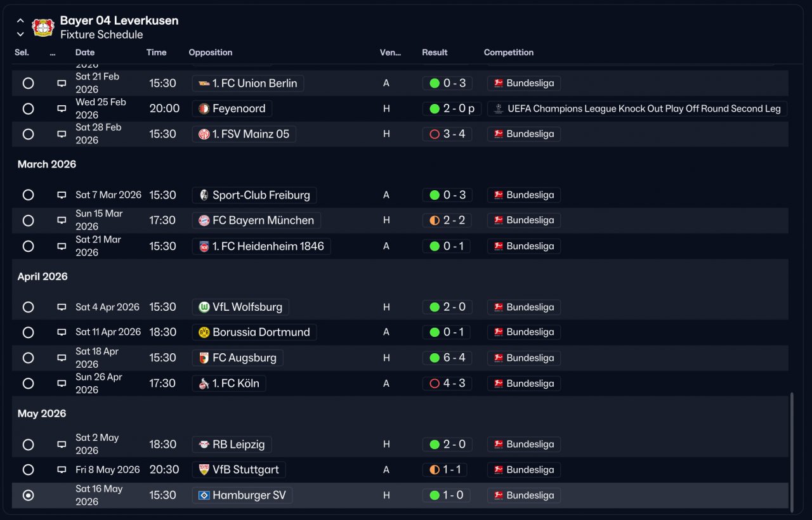Sort by the Competition column header

point(509,53)
